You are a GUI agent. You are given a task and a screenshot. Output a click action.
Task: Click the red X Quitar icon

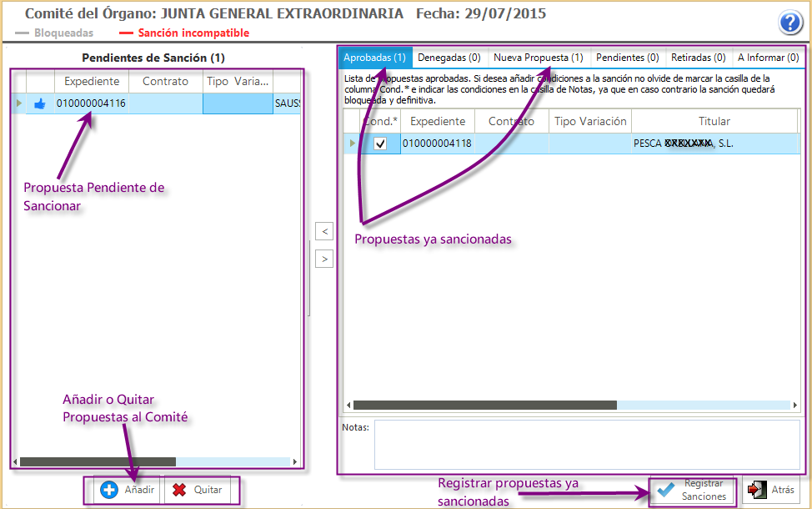point(179,490)
